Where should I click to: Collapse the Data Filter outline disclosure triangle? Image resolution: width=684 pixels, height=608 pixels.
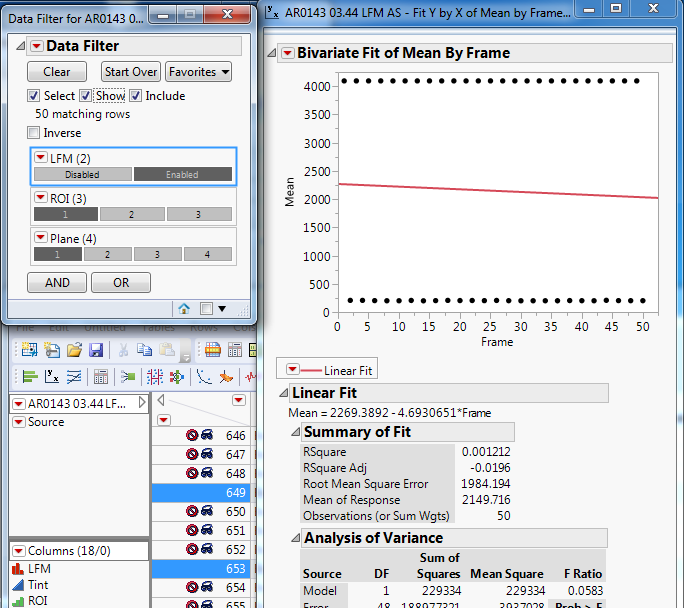20,46
